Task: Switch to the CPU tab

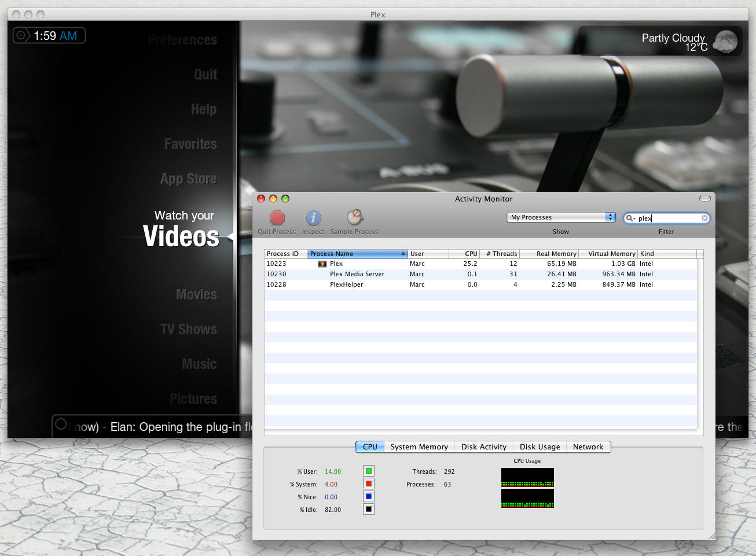Action: (x=370, y=447)
